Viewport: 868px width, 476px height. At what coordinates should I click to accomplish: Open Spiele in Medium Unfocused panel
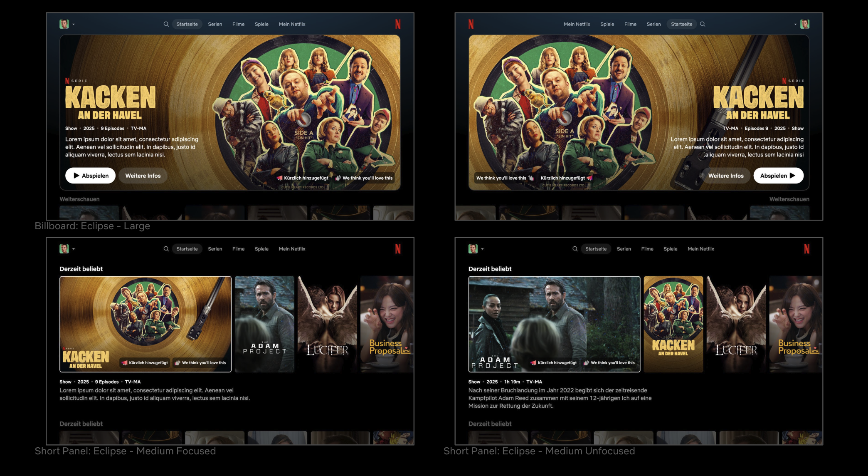671,249
